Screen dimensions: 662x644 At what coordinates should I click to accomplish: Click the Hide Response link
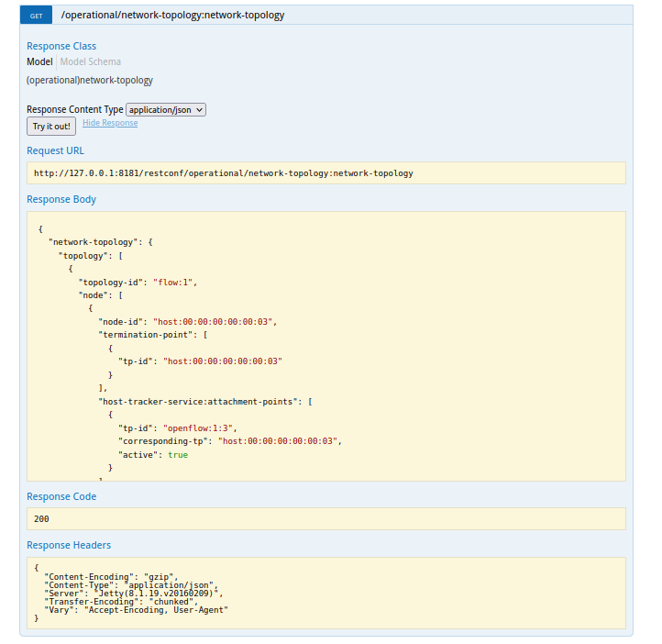tap(110, 123)
